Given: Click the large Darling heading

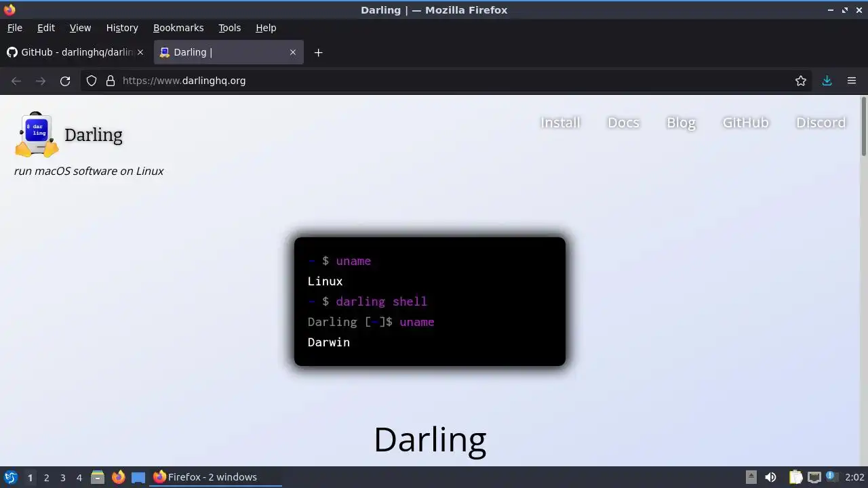Looking at the screenshot, I should tap(430, 439).
